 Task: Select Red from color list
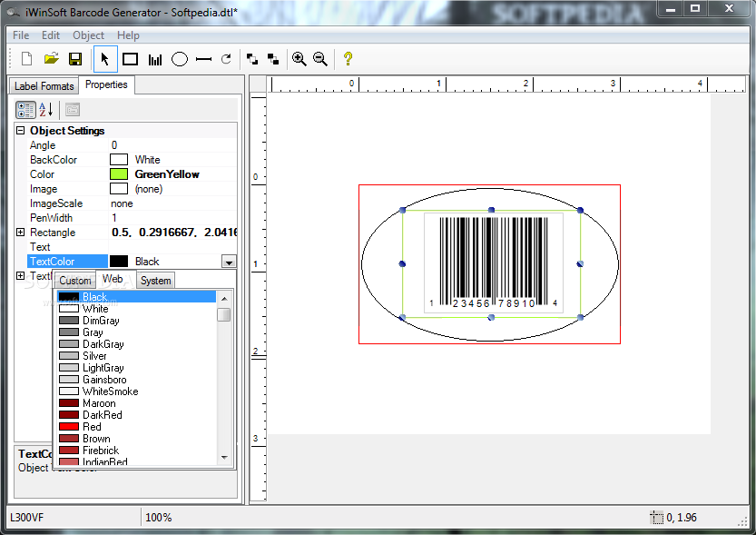137,427
